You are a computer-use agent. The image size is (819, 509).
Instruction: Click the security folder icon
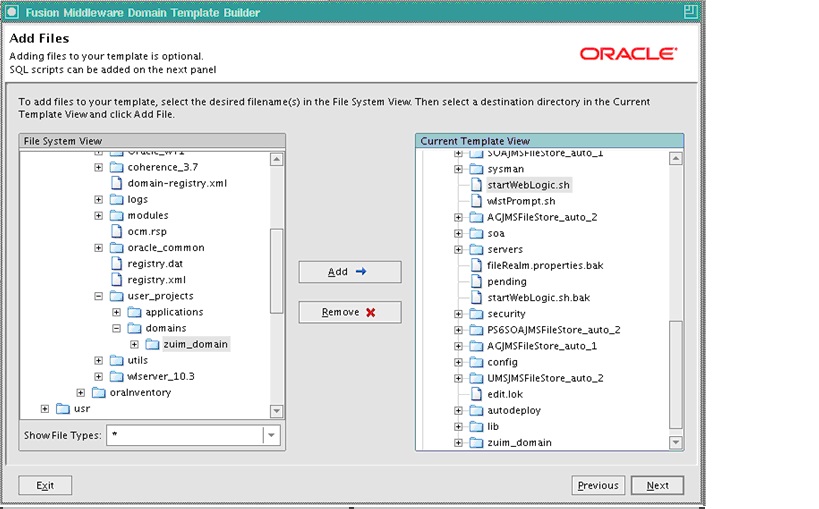476,314
